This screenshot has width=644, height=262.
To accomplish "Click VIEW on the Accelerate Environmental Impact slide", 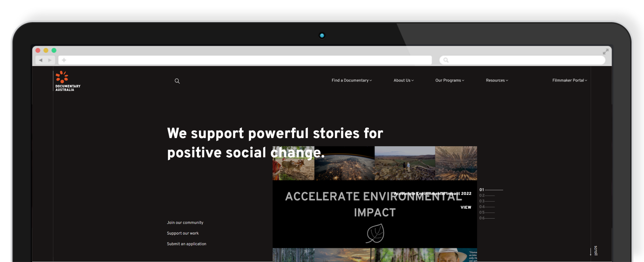I will coord(466,207).
